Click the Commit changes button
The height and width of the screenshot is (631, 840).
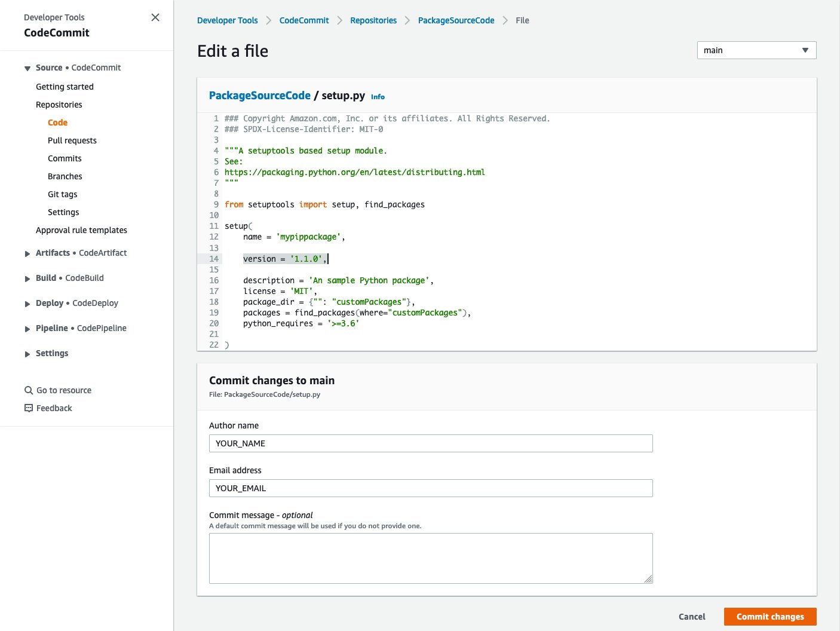770,616
